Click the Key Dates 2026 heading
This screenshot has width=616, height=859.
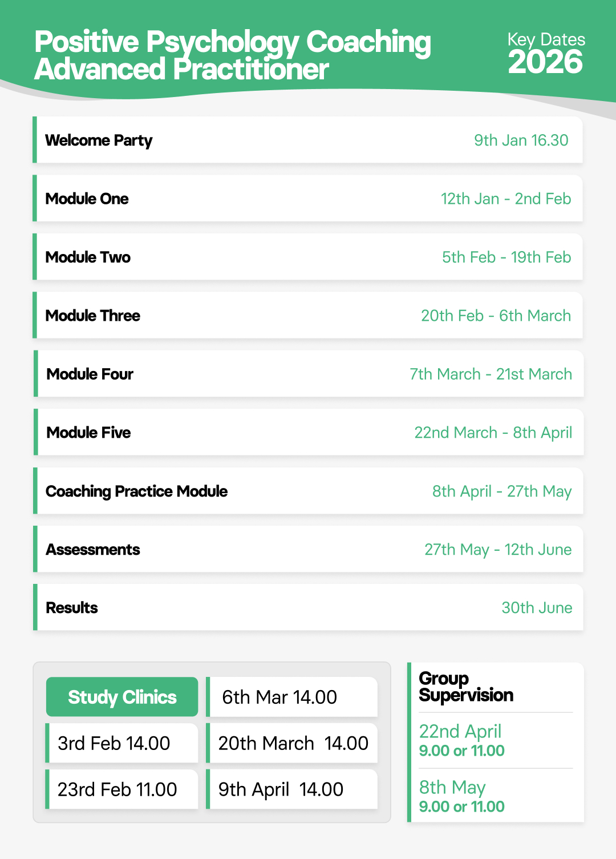pos(546,54)
